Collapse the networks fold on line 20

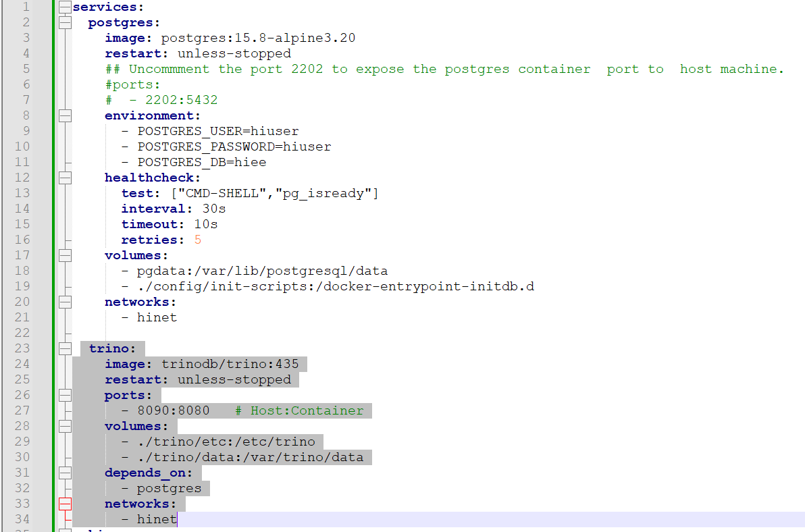[65, 302]
